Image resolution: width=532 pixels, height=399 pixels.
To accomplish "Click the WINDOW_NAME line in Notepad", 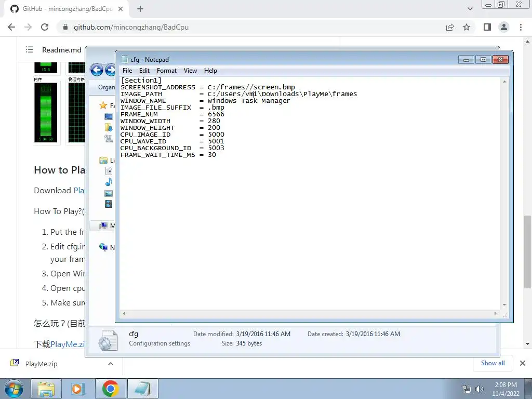I will tap(205, 101).
